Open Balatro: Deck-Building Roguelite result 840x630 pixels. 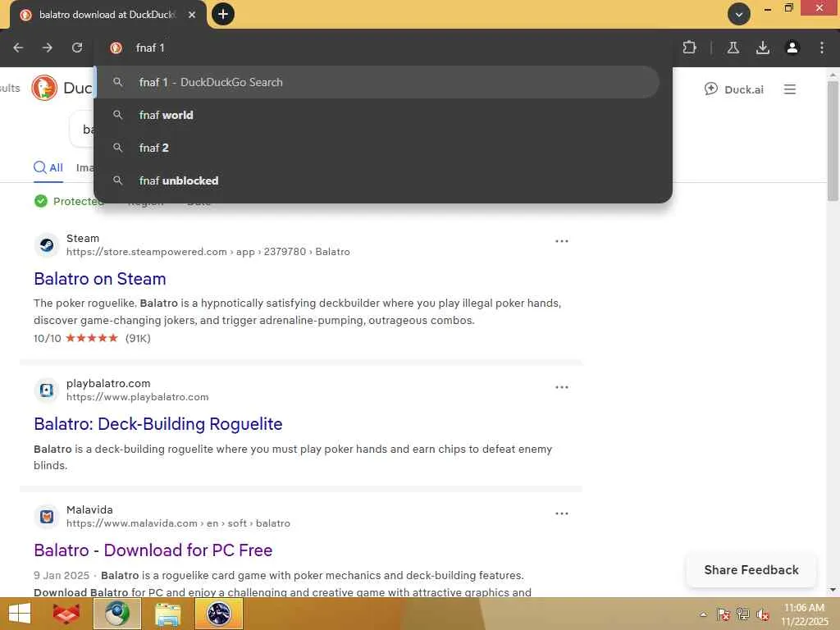point(158,424)
